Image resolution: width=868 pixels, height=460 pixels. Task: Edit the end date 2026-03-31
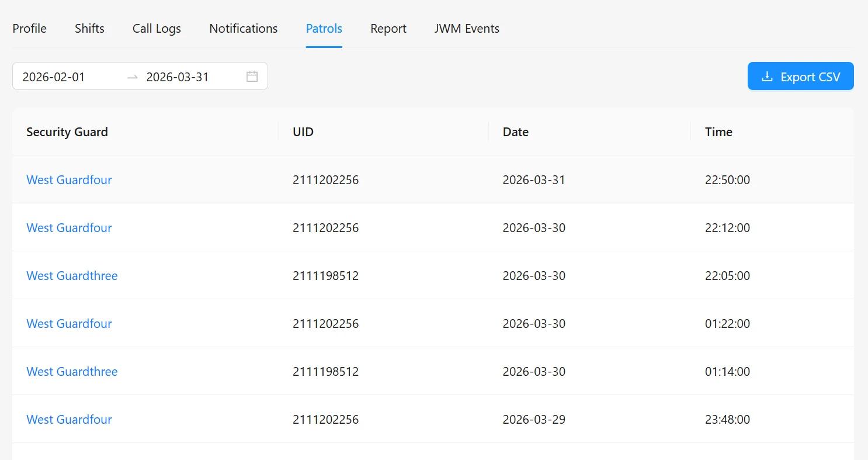point(178,77)
